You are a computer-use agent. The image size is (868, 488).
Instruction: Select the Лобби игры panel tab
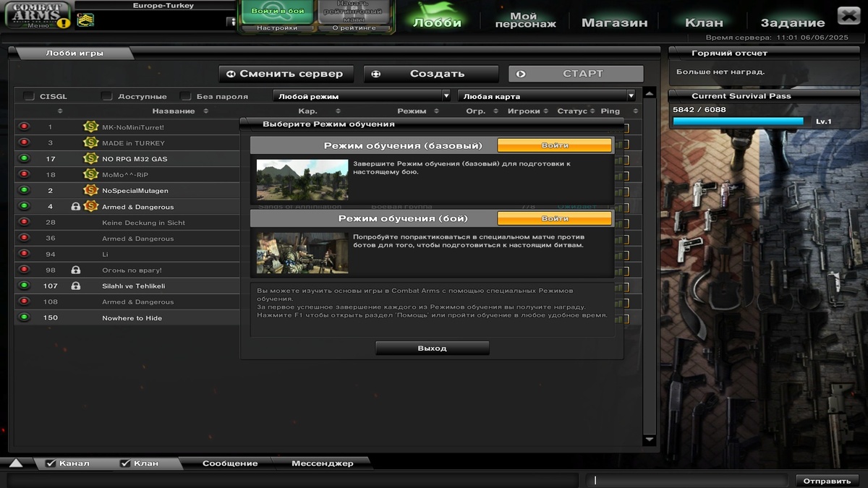tap(74, 53)
